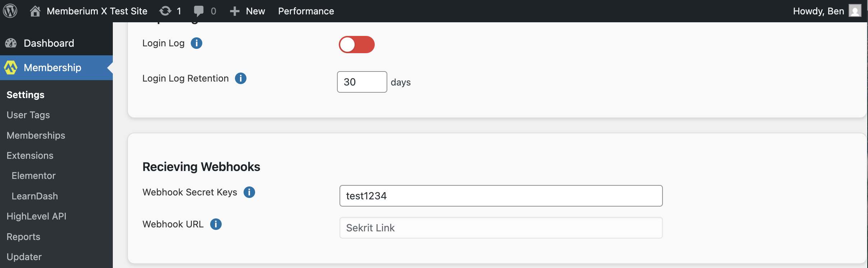Click the Webhook Secret Keys input field
Viewport: 868px width, 268px height.
501,196
